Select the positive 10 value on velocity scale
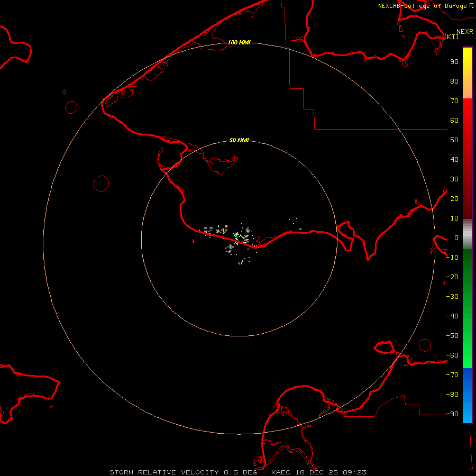 pos(454,218)
